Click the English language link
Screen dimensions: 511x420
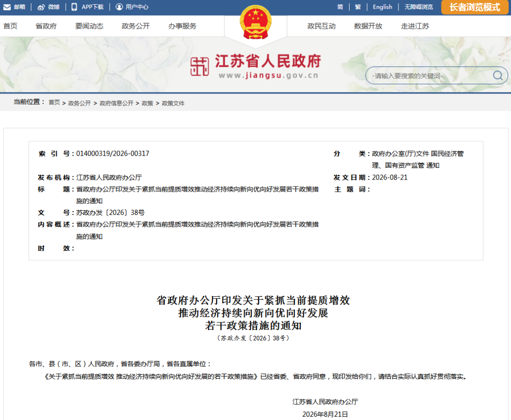click(382, 7)
